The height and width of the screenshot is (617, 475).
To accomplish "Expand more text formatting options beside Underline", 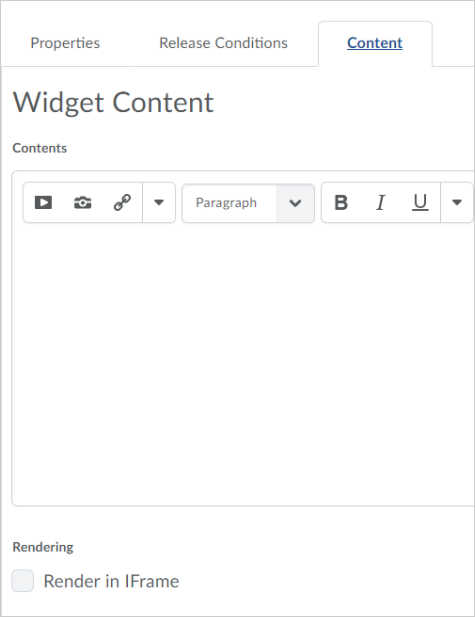I will click(x=457, y=203).
